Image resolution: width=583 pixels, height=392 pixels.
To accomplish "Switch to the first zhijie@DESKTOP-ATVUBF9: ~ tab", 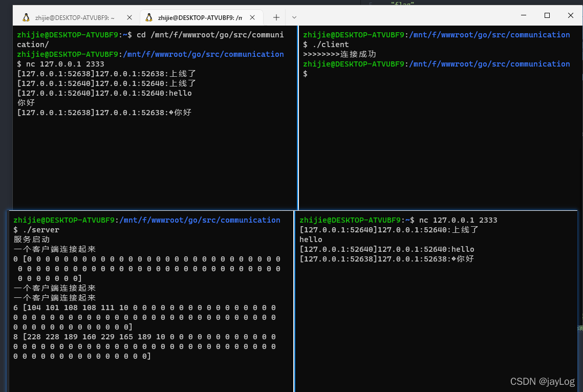I will click(x=75, y=17).
